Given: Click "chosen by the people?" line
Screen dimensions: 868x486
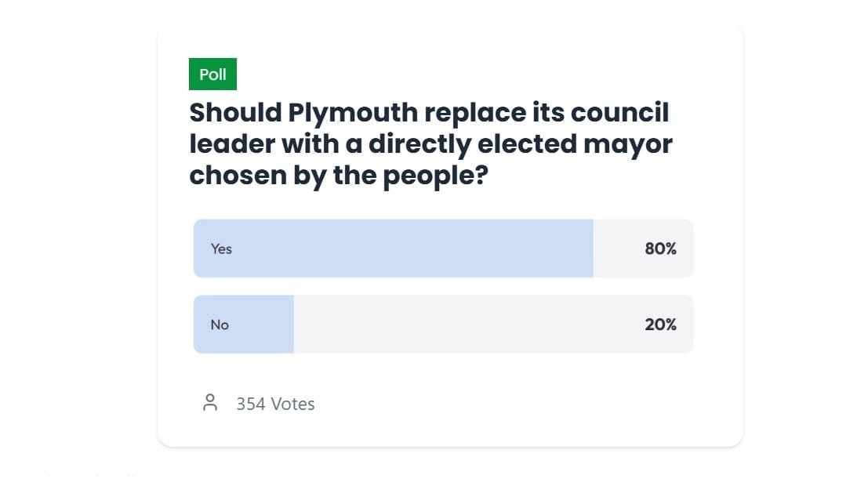Looking at the screenshot, I should pos(339,176).
